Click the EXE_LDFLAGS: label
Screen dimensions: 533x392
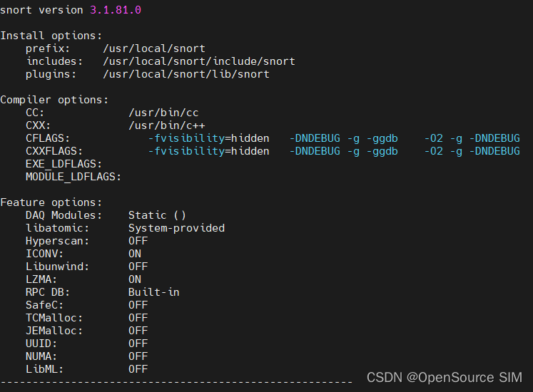click(x=64, y=164)
